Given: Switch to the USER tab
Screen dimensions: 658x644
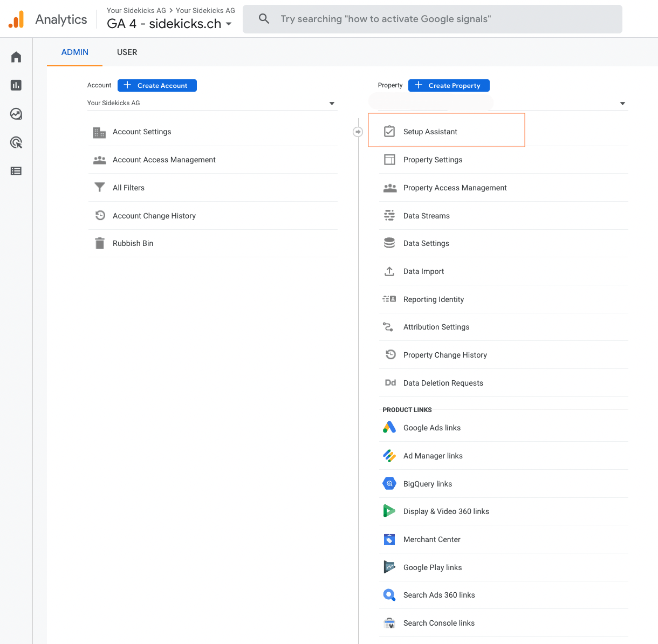Looking at the screenshot, I should point(127,52).
